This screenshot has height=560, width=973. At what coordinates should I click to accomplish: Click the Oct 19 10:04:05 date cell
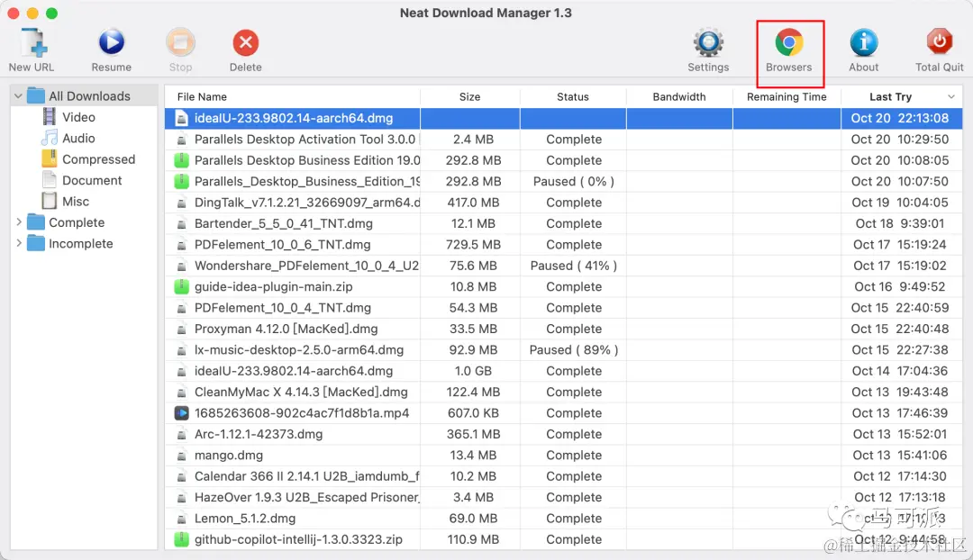[x=900, y=203]
